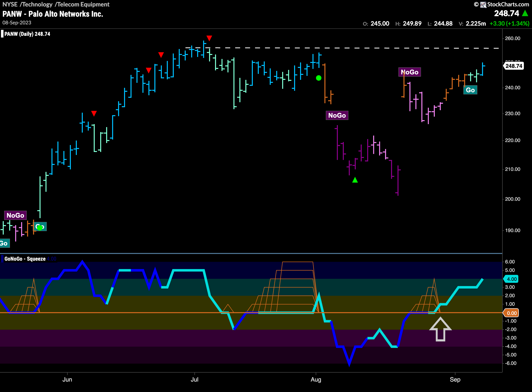Viewport: 532px width, 392px height.
Task: Click the Go label near the 240.00 level
Action: tap(470, 90)
